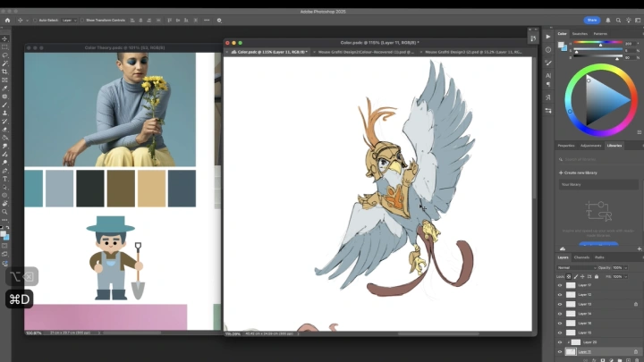The width and height of the screenshot is (644, 362).
Task: Select the Spot Healing Brush tool
Action: (x=5, y=97)
